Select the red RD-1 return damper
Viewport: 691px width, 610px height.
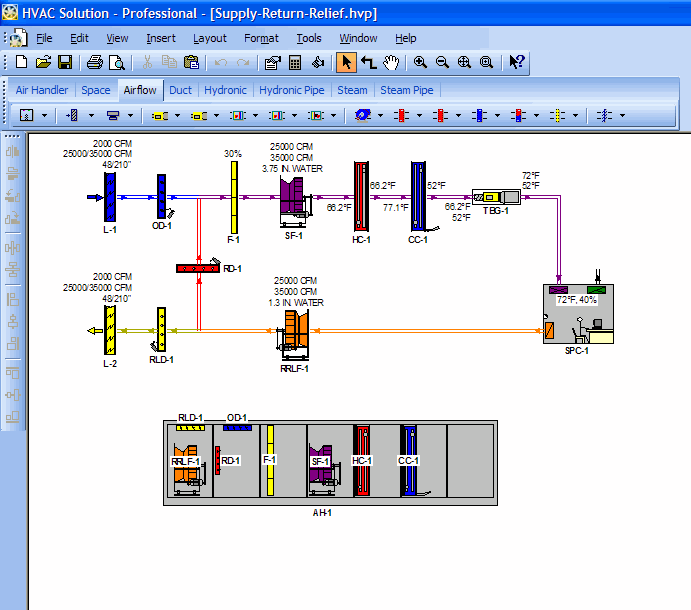(198, 268)
